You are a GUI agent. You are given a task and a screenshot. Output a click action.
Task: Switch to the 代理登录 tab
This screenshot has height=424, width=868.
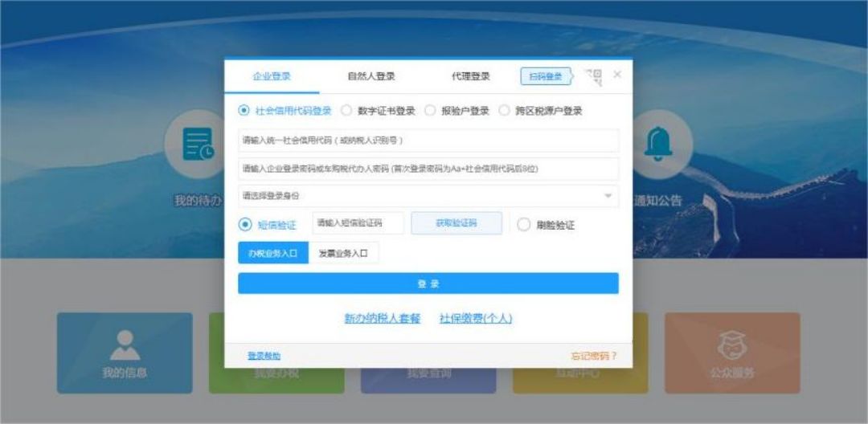470,76
